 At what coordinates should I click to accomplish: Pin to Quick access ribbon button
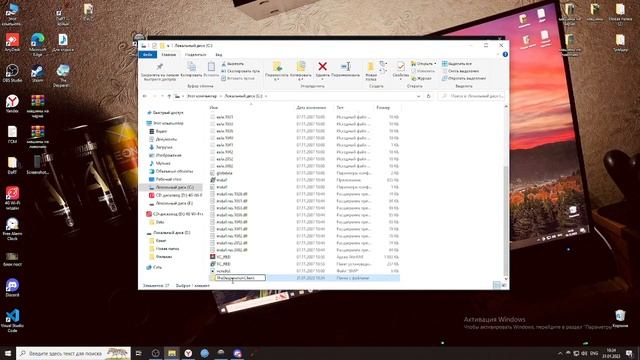[x=160, y=71]
